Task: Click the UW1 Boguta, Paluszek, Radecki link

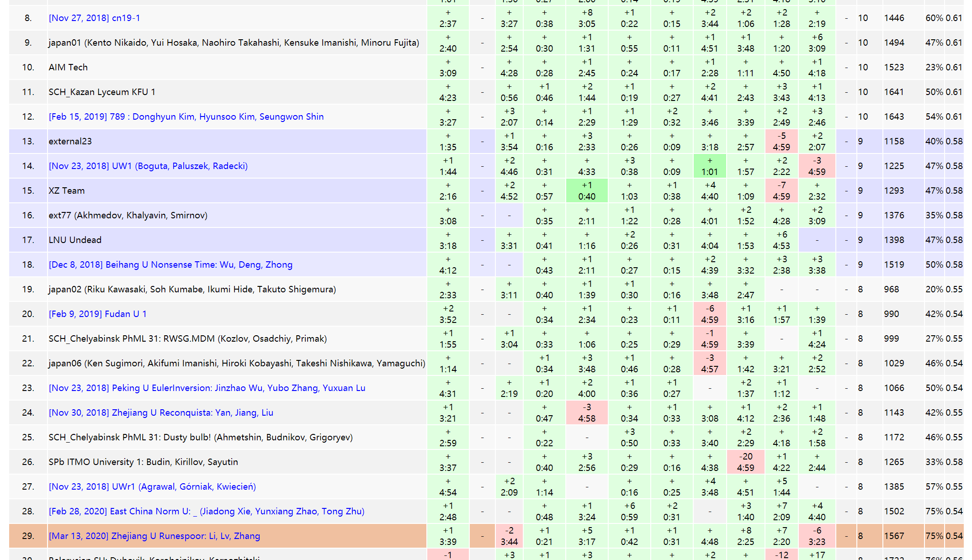Action: pyautogui.click(x=148, y=166)
